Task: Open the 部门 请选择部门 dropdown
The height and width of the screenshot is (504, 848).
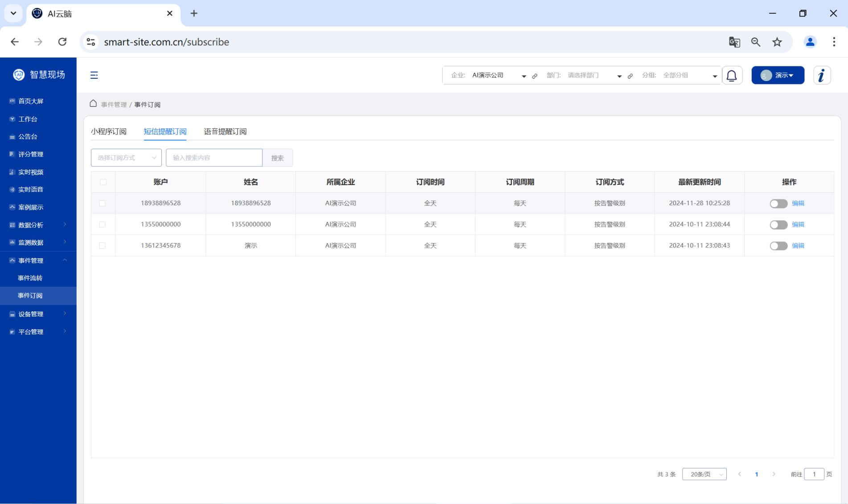Action: [x=594, y=76]
